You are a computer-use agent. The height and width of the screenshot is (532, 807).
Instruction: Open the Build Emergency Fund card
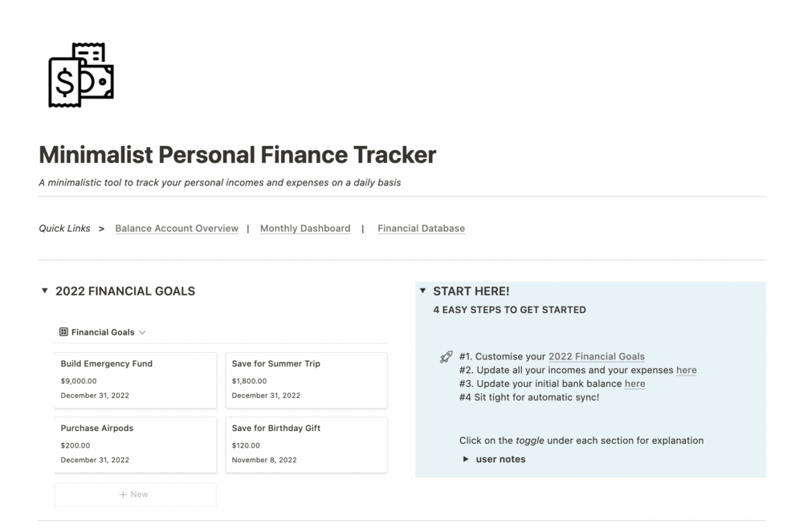(x=135, y=380)
